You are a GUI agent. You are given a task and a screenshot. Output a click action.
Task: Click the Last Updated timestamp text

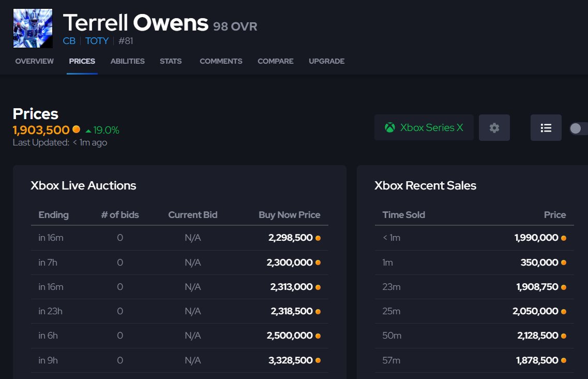click(60, 143)
